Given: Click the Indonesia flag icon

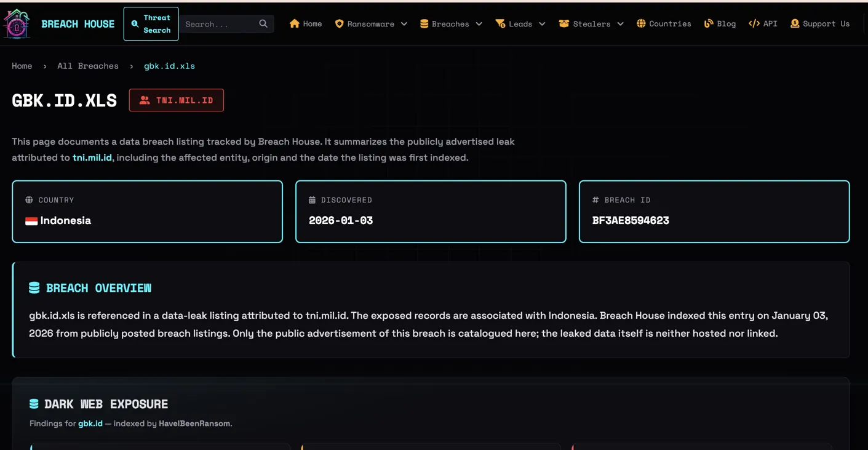Looking at the screenshot, I should pyautogui.click(x=31, y=221).
